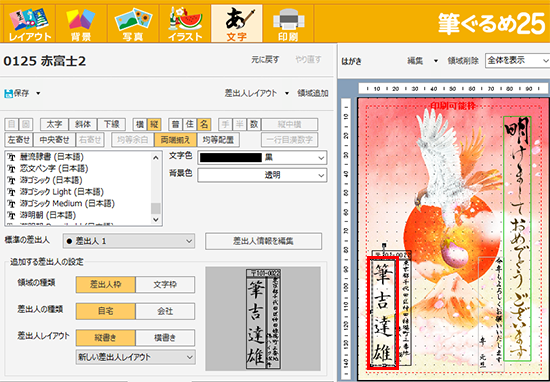
Task: Select the 明けましておめでとうございます greeting frame
Action: click(x=517, y=239)
